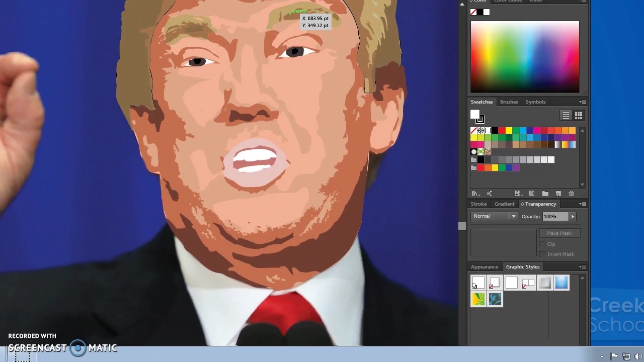
Task: Apply the blue gradient graphic style
Action: 561,283
